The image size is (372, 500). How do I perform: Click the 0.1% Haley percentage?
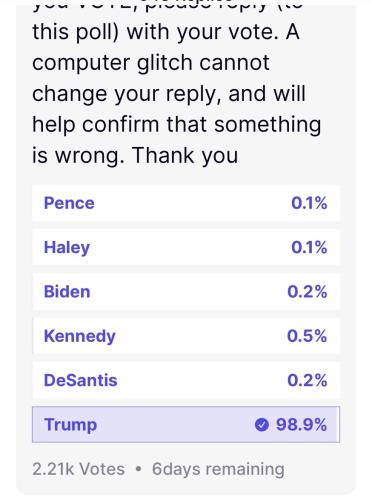309,248
